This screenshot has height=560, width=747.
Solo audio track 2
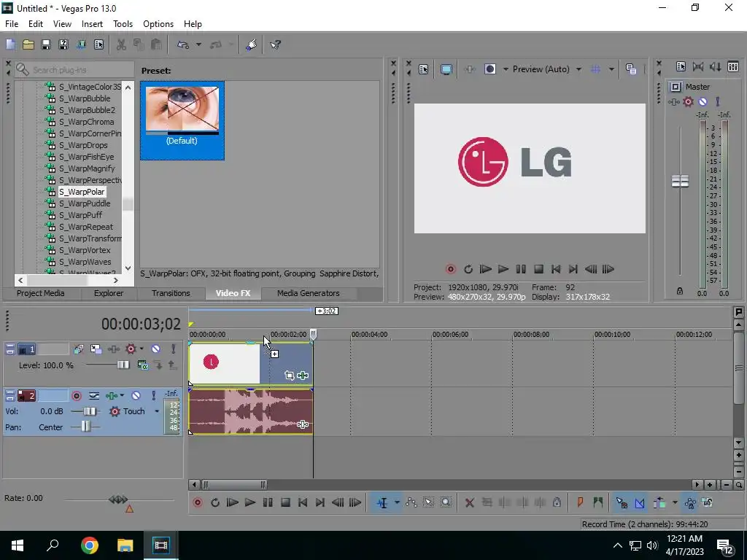(x=153, y=395)
